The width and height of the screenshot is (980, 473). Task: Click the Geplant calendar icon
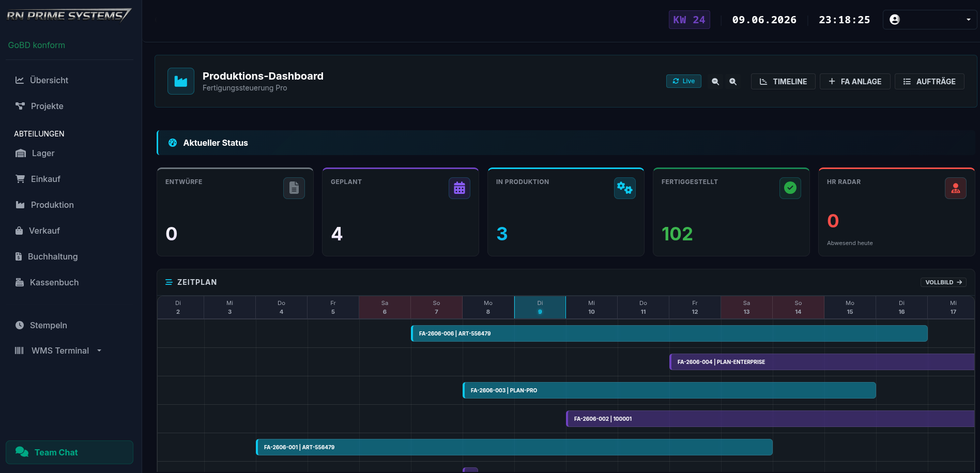(x=460, y=188)
